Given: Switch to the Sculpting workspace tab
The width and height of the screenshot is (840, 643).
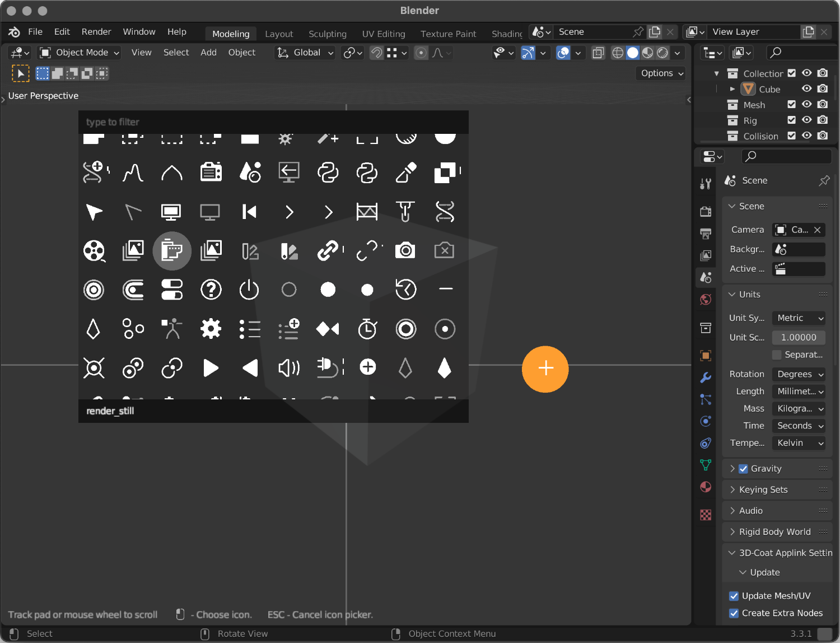Looking at the screenshot, I should pos(328,34).
